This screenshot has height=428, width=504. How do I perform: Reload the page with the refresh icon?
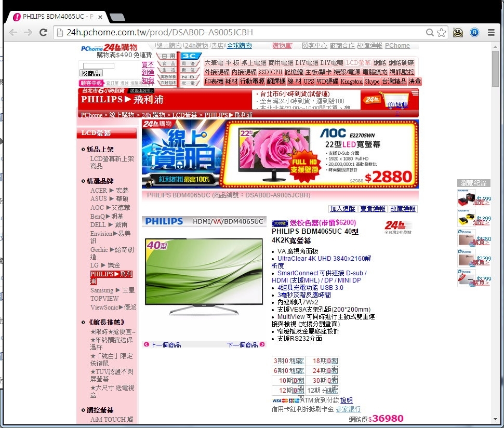coord(44,32)
